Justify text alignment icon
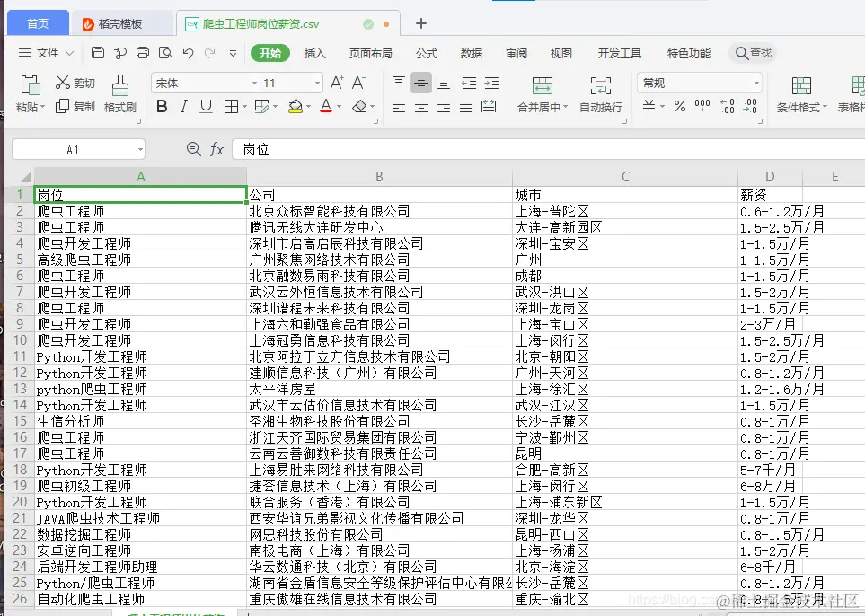 [466, 106]
